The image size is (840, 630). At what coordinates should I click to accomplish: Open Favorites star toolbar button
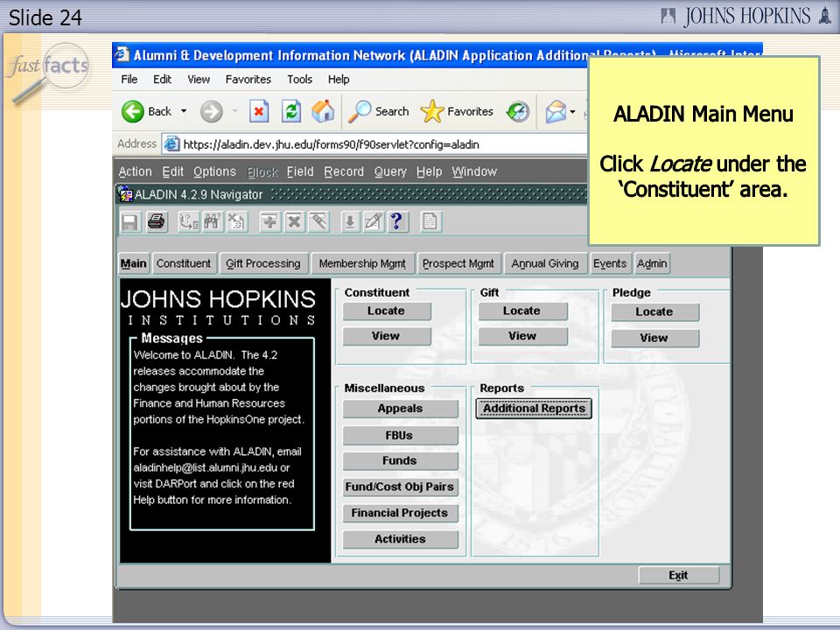pyautogui.click(x=457, y=111)
